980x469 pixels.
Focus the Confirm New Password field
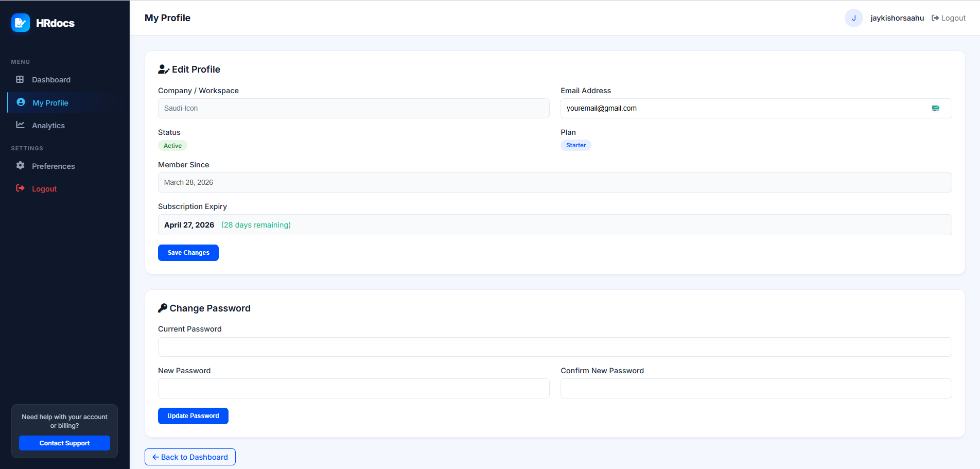tap(756, 389)
